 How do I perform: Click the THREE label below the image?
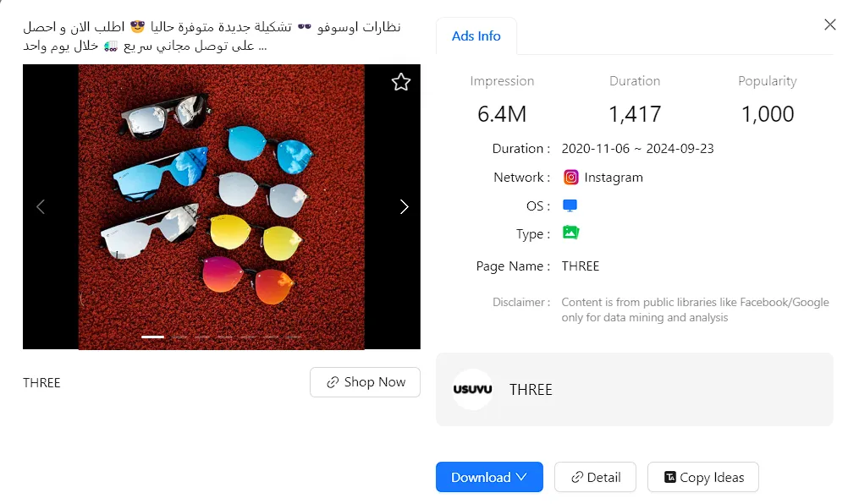click(41, 382)
